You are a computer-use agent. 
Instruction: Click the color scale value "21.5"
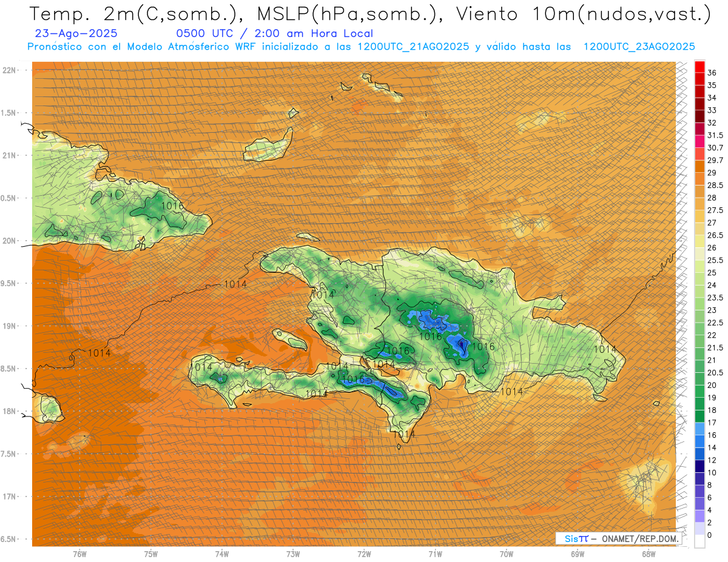715,348
